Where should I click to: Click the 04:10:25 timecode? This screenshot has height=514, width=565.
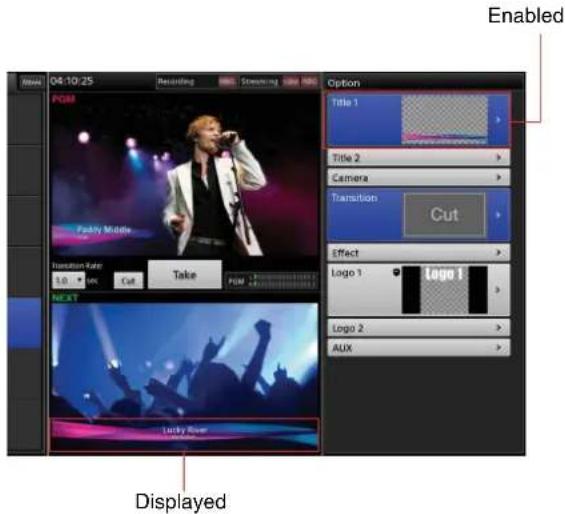pos(72,81)
